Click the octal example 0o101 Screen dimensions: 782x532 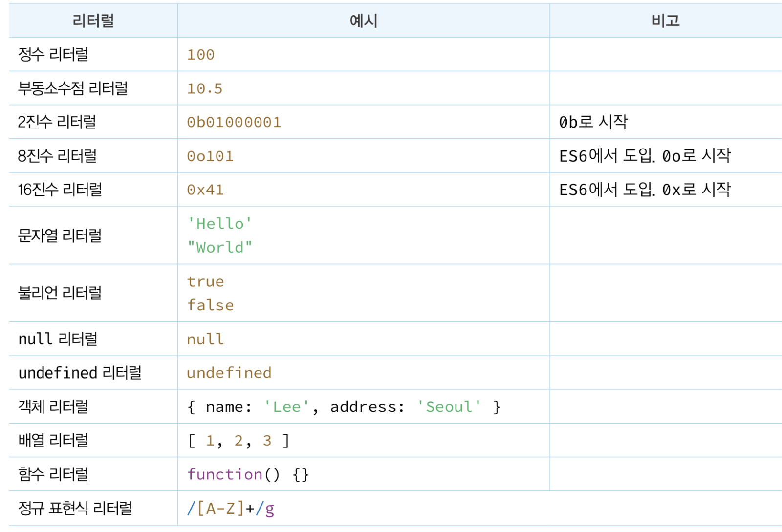pos(210,156)
